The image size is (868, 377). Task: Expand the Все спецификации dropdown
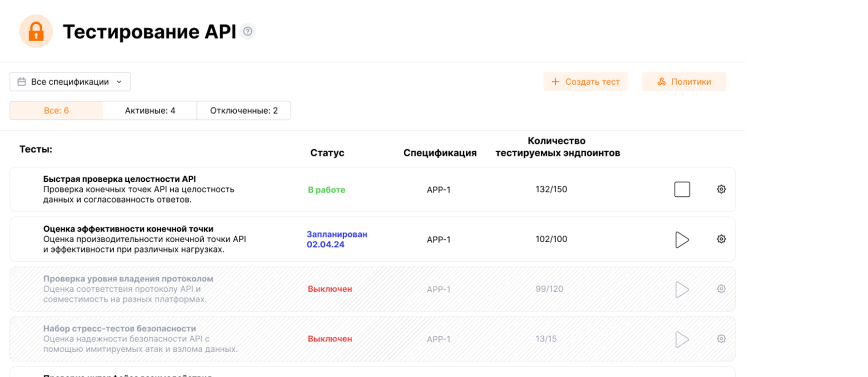pos(70,82)
